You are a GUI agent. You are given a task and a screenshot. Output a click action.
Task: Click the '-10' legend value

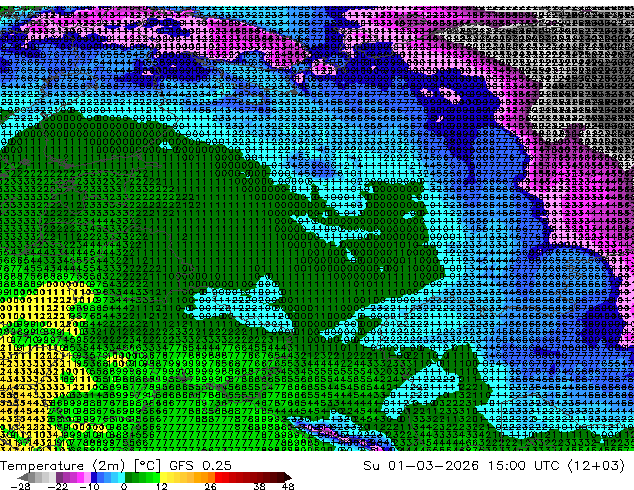89,486
